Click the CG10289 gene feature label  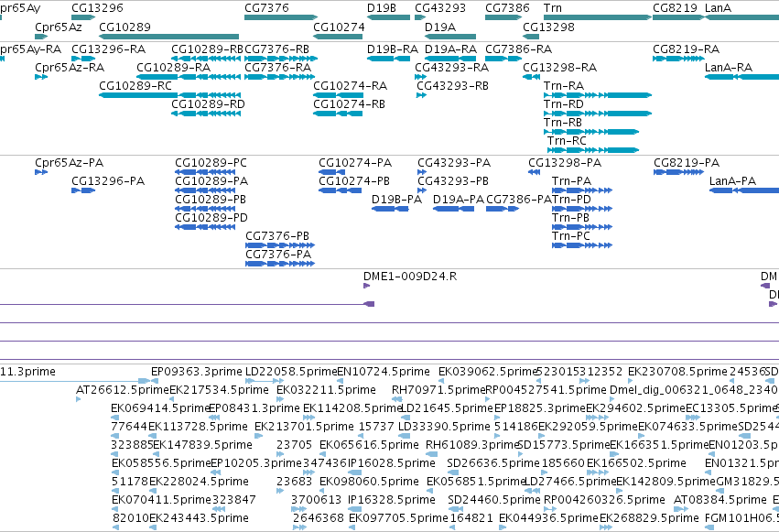pos(124,27)
